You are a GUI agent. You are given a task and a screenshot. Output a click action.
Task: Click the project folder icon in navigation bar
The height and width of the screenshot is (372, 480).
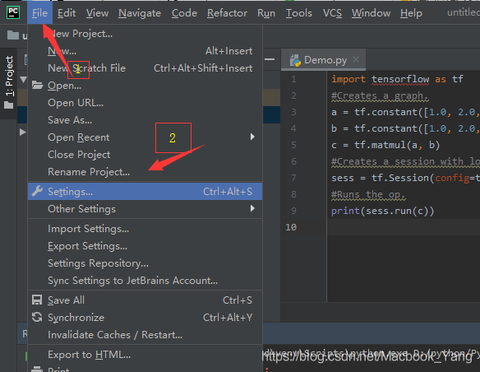pos(13,35)
